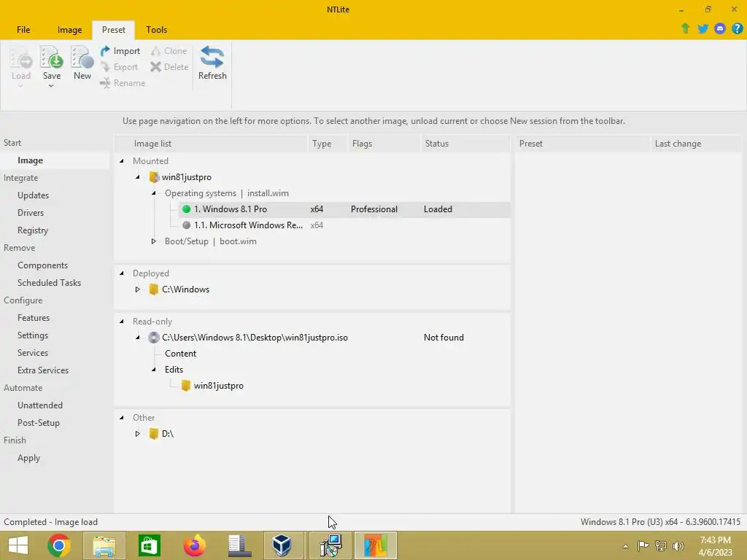Click the volume speaker tray icon
747x560 pixels.
[x=678, y=545]
